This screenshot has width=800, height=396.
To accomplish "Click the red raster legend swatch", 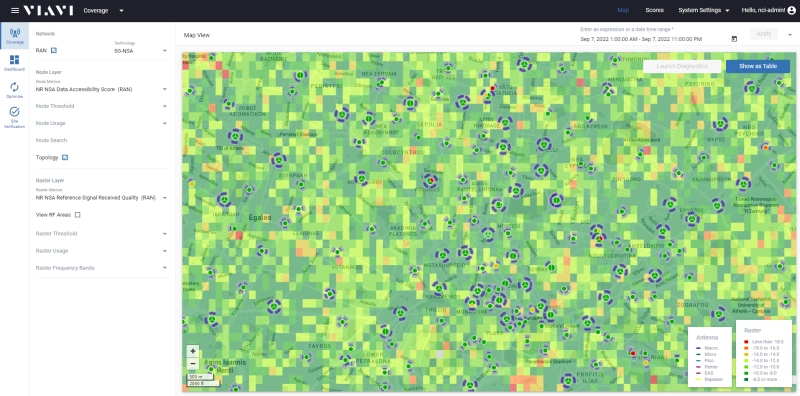I will [746, 341].
